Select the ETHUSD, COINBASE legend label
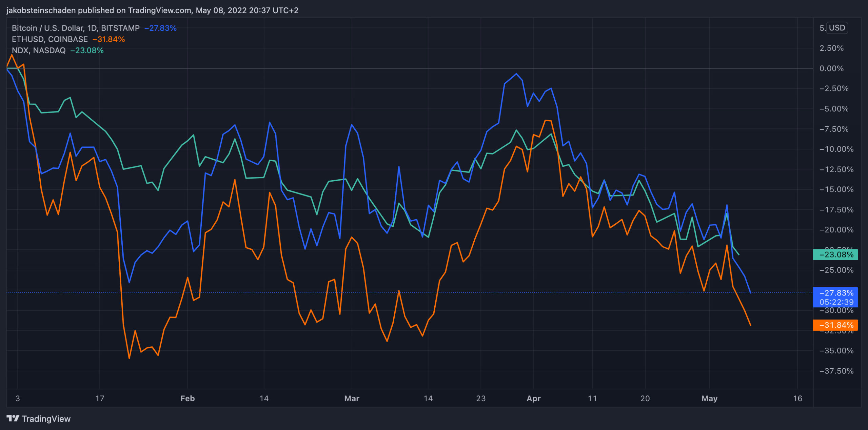The width and height of the screenshot is (868, 430). point(50,39)
